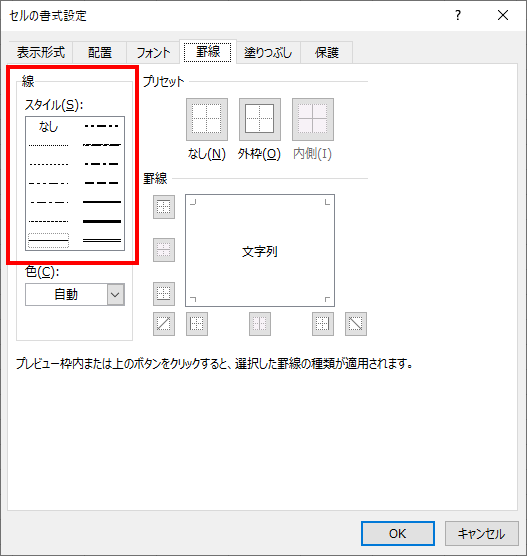Confirm with the OK button
This screenshot has height=556, width=527.
pos(398,533)
